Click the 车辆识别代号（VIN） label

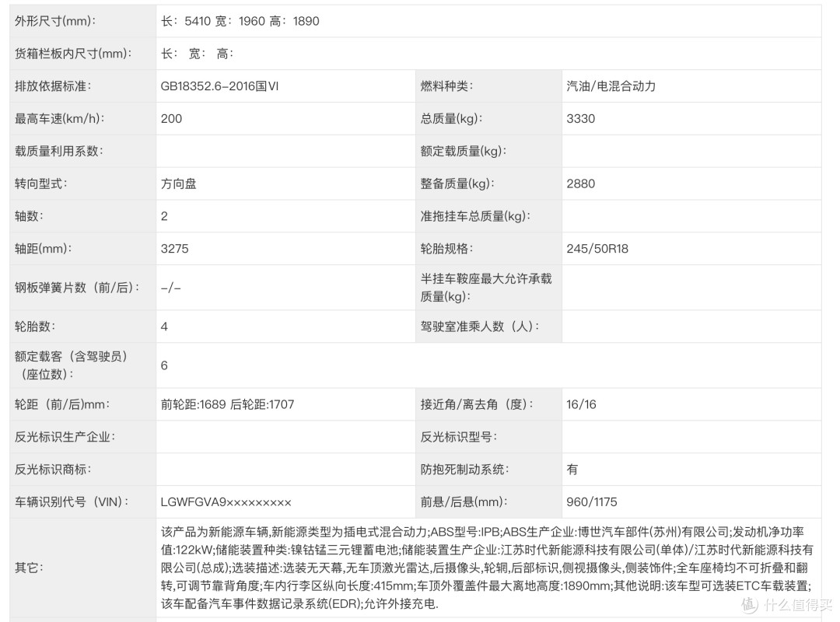[x=72, y=502]
